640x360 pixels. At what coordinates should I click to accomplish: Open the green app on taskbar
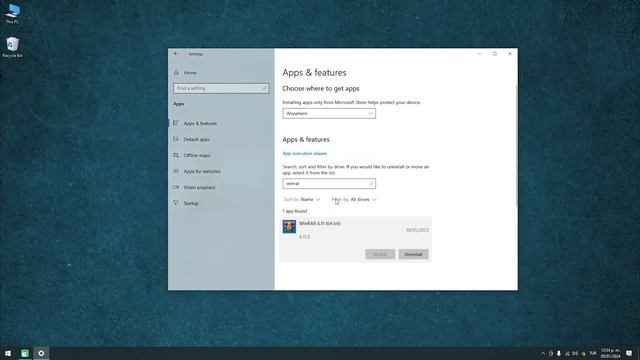tap(24, 353)
